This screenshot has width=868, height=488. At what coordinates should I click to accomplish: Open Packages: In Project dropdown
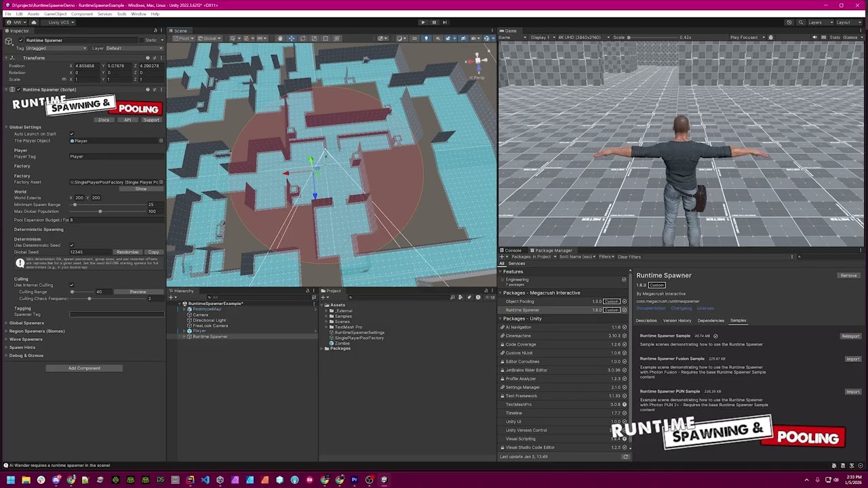532,257
